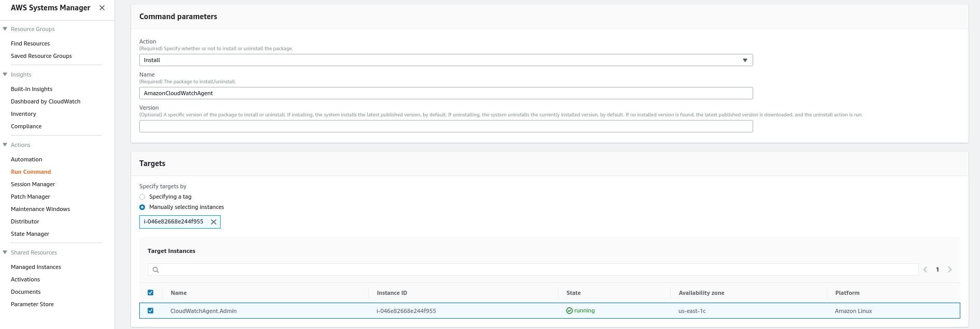Choose Manually selecting instances radio button
Screen dimensions: 980x329
click(x=142, y=207)
